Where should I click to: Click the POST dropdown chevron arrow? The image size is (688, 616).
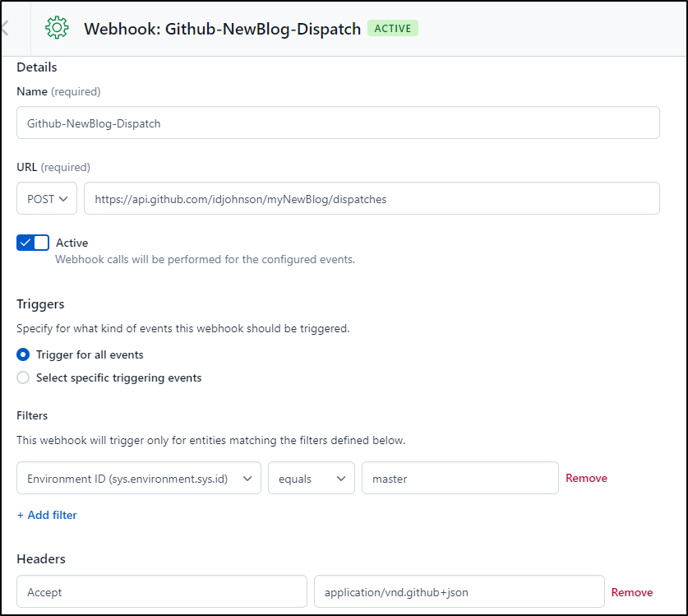[63, 199]
